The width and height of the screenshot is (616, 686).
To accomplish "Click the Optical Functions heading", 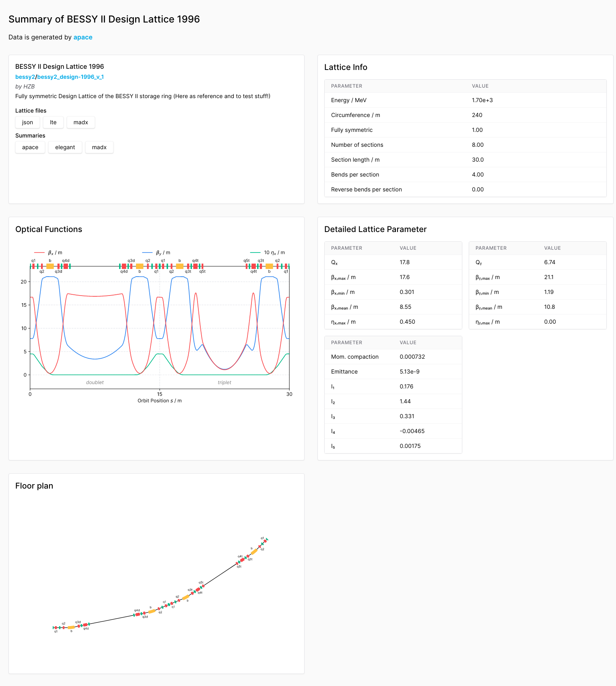I will [49, 229].
